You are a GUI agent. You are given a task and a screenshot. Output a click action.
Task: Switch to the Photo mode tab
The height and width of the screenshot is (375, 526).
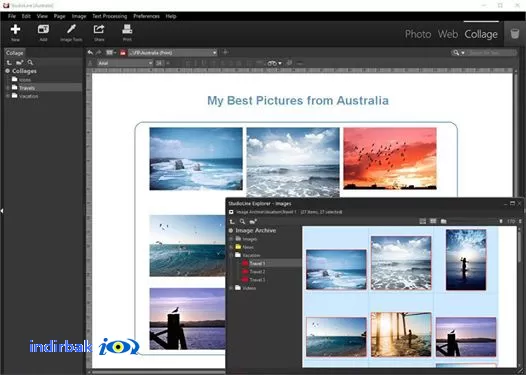click(x=418, y=34)
